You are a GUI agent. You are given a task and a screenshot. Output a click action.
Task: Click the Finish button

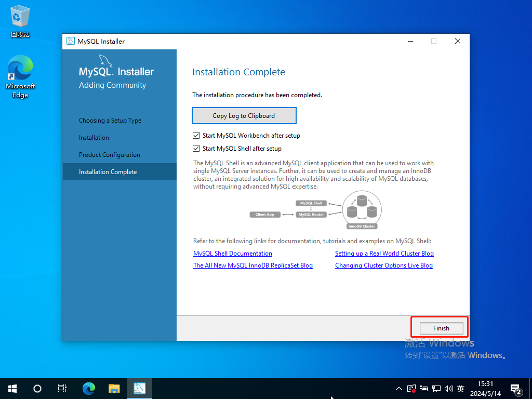coord(441,328)
